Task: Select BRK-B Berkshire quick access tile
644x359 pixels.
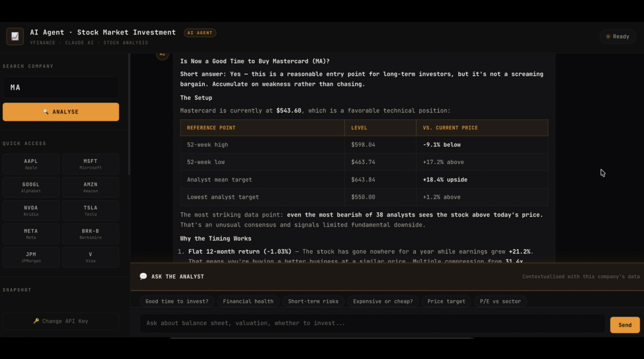Action: click(90, 234)
